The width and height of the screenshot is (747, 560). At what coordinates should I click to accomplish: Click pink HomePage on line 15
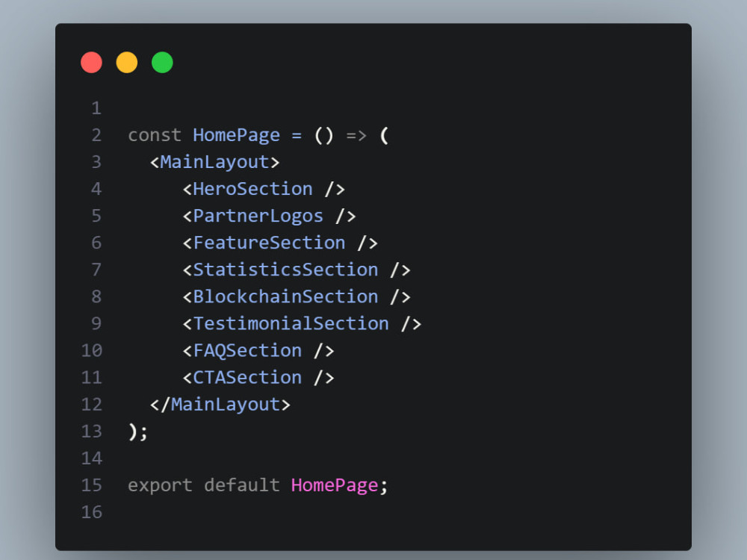[x=335, y=486]
